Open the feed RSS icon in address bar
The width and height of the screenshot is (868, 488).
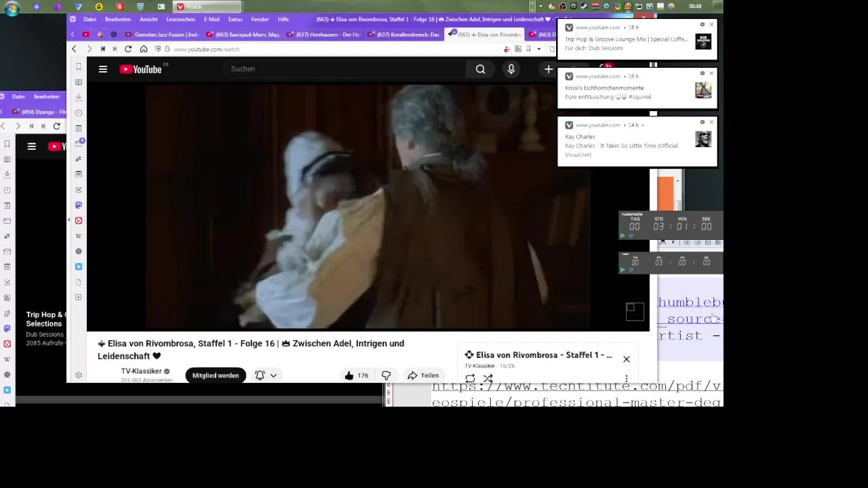coord(518,49)
